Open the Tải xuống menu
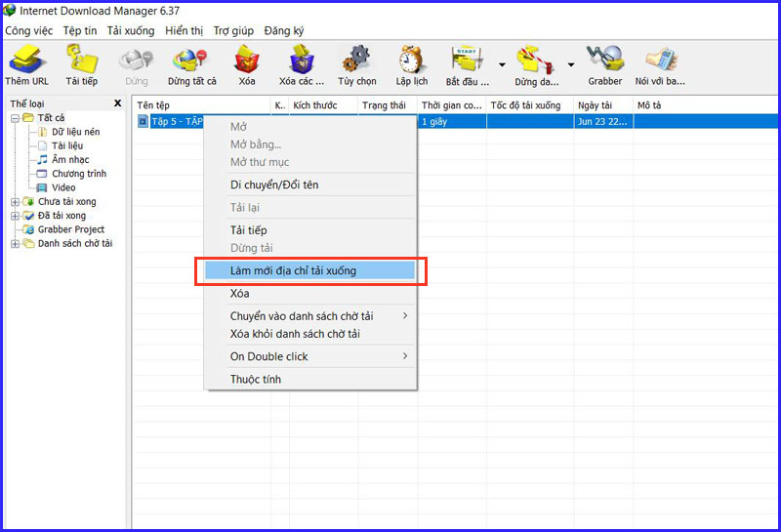Screen dimensions: 781x532 131,31
